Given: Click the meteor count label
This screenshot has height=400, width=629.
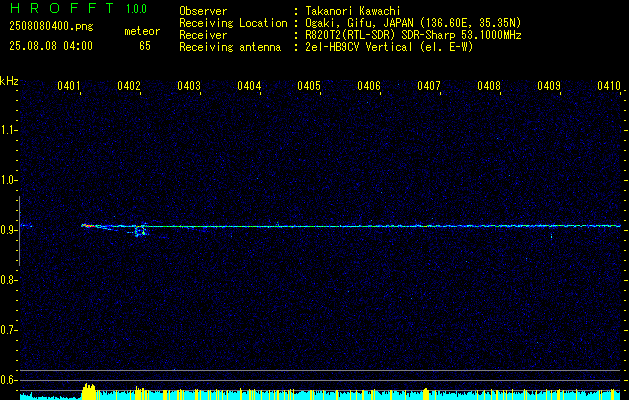Looking at the screenshot, I should (x=142, y=31).
